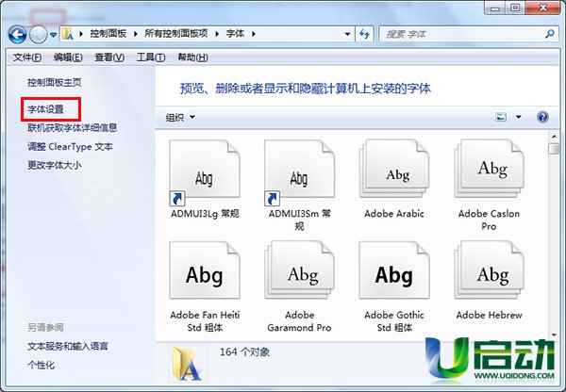Click the 'Adobe Caslon Pro' name label

click(x=489, y=220)
